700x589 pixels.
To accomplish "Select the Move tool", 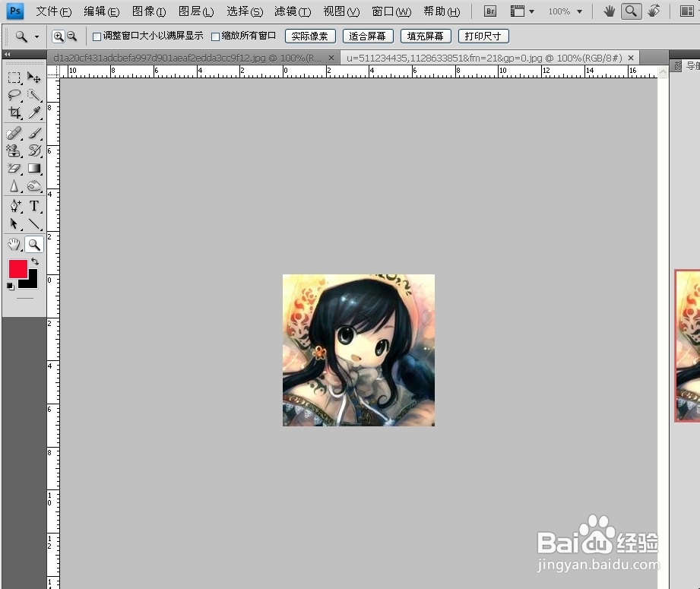I will [x=34, y=78].
